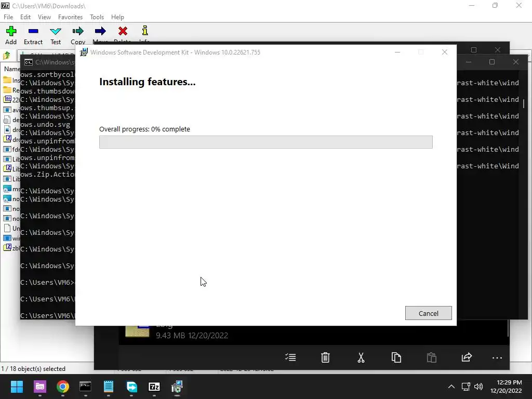Open the File menu in 7-Zip

8,17
